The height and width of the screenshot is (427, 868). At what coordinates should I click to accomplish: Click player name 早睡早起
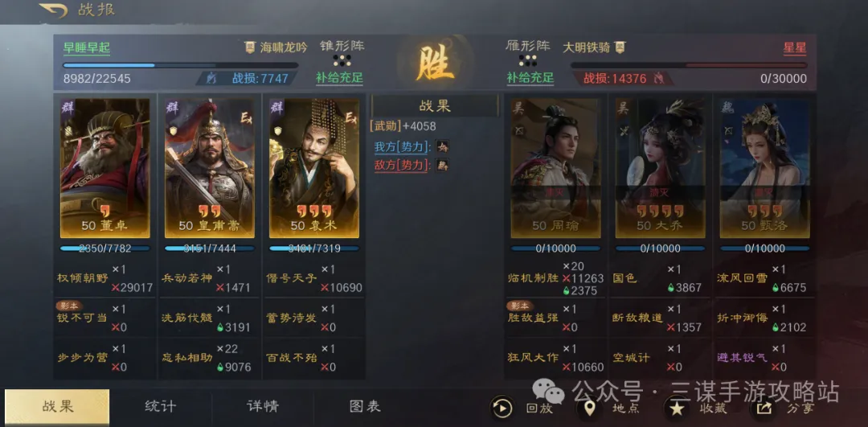pyautogui.click(x=86, y=47)
